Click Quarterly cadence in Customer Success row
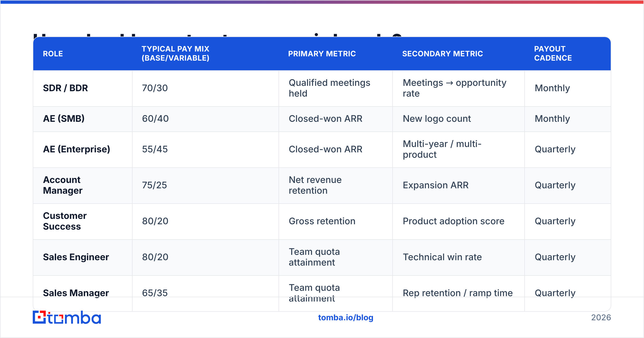This screenshot has width=644, height=338. click(555, 221)
